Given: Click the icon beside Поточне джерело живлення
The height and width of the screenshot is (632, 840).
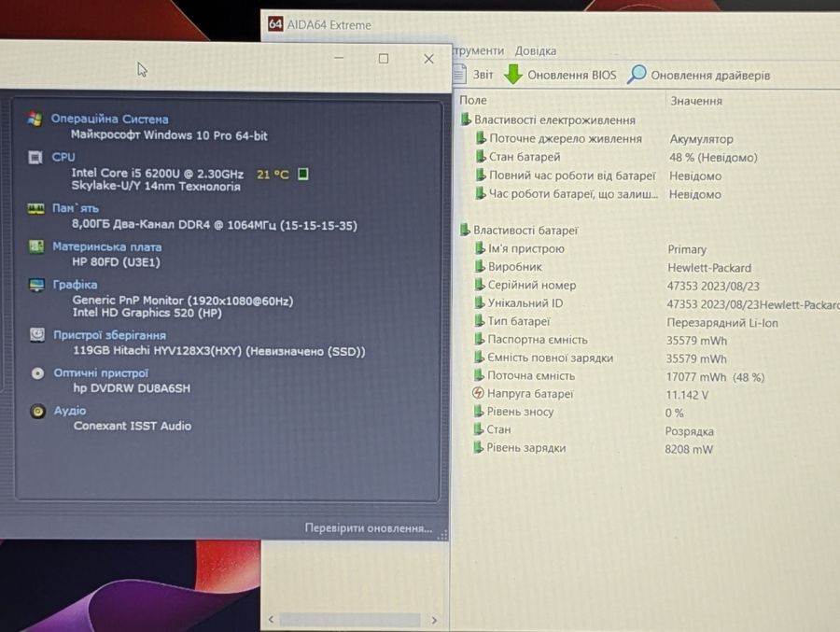Looking at the screenshot, I should click(481, 138).
